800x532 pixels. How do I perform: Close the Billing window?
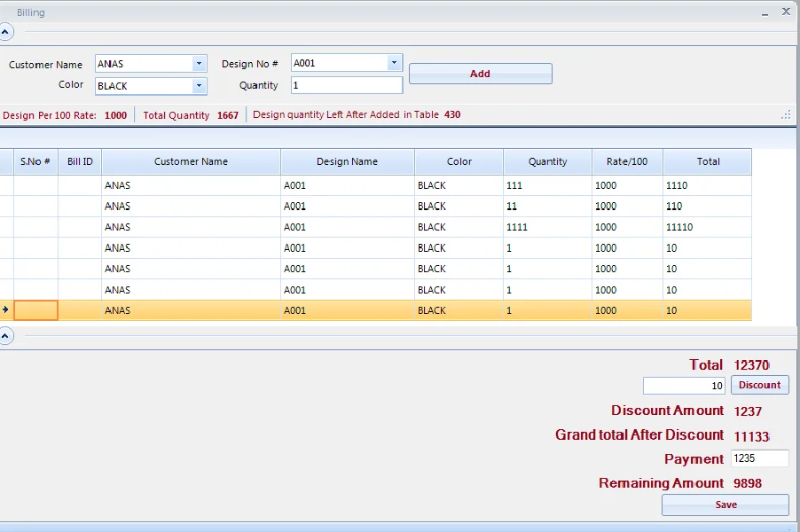786,12
